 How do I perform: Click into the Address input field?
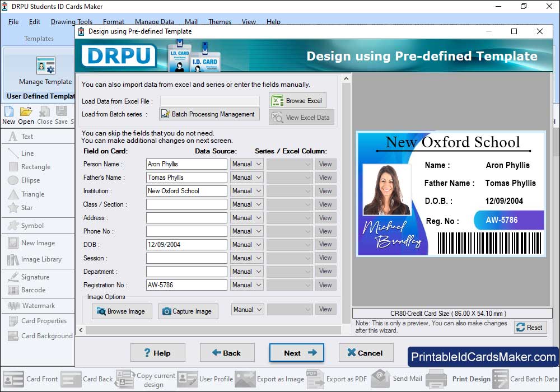(186, 218)
